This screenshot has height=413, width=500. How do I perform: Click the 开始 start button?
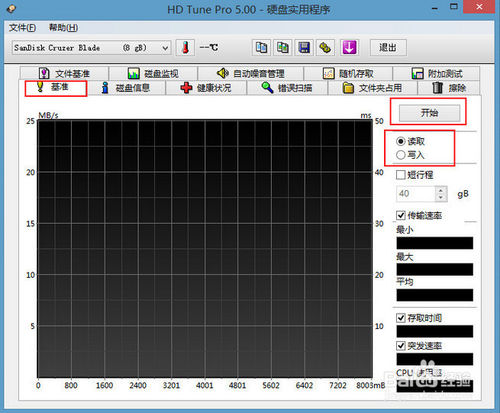[430, 113]
